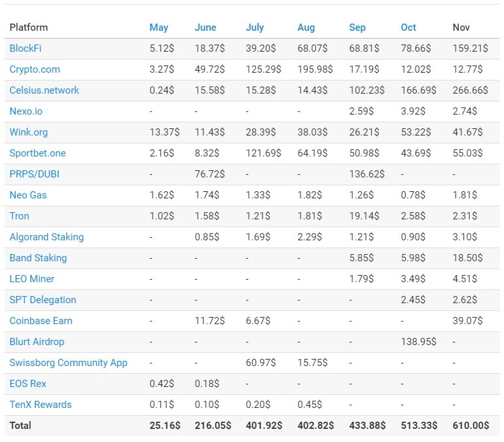Image resolution: width=504 pixels, height=442 pixels.
Task: Open the BlockFi platform link
Action: click(26, 48)
